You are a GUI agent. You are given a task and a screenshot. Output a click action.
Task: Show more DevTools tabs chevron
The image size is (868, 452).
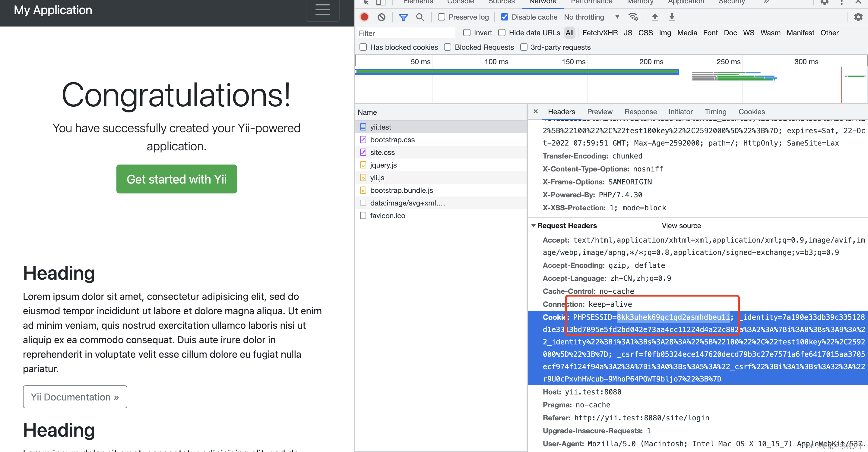coord(766,2)
